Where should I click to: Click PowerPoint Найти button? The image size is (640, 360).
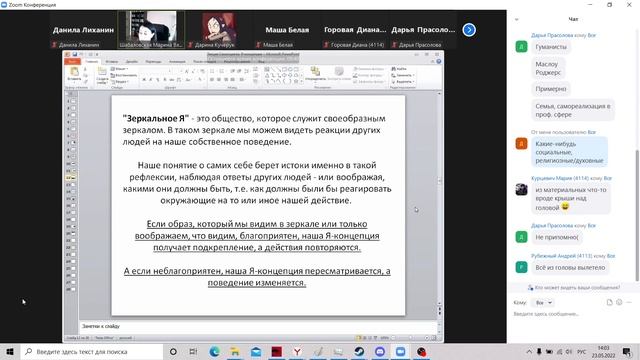click(399, 69)
